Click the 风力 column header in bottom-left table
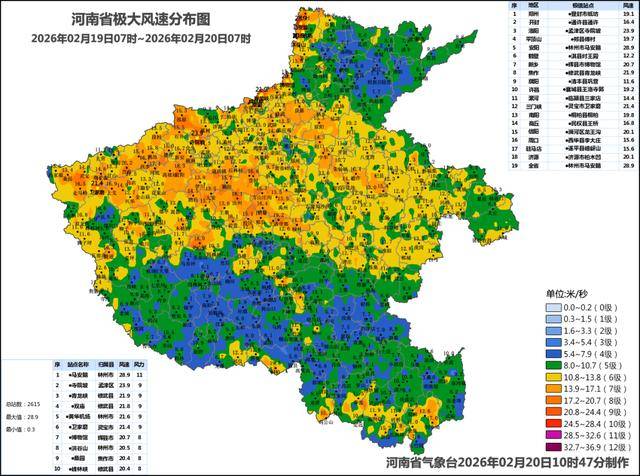This screenshot has width=640, height=476. tap(142, 364)
